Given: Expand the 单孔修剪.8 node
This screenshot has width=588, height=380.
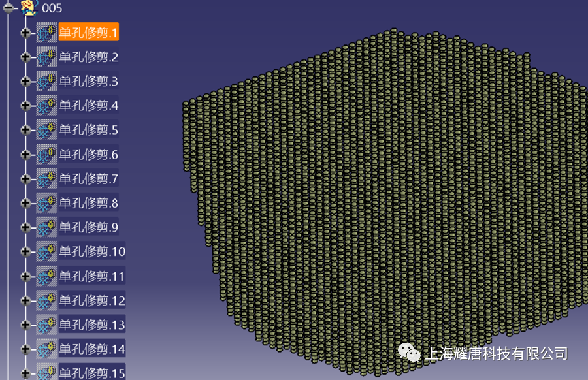Looking at the screenshot, I should click(x=25, y=203).
